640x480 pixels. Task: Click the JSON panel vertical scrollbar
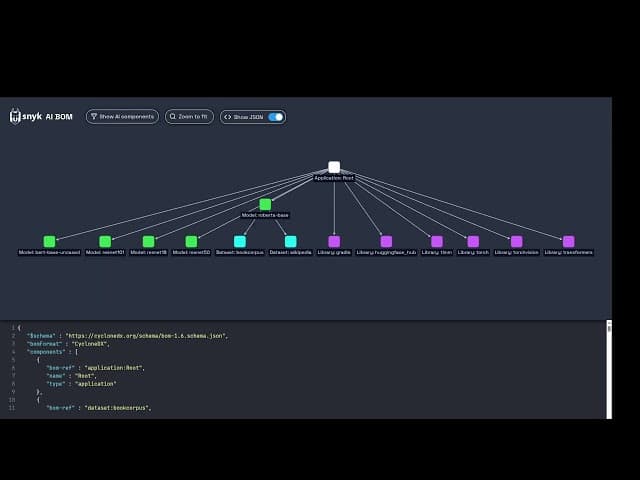click(609, 369)
